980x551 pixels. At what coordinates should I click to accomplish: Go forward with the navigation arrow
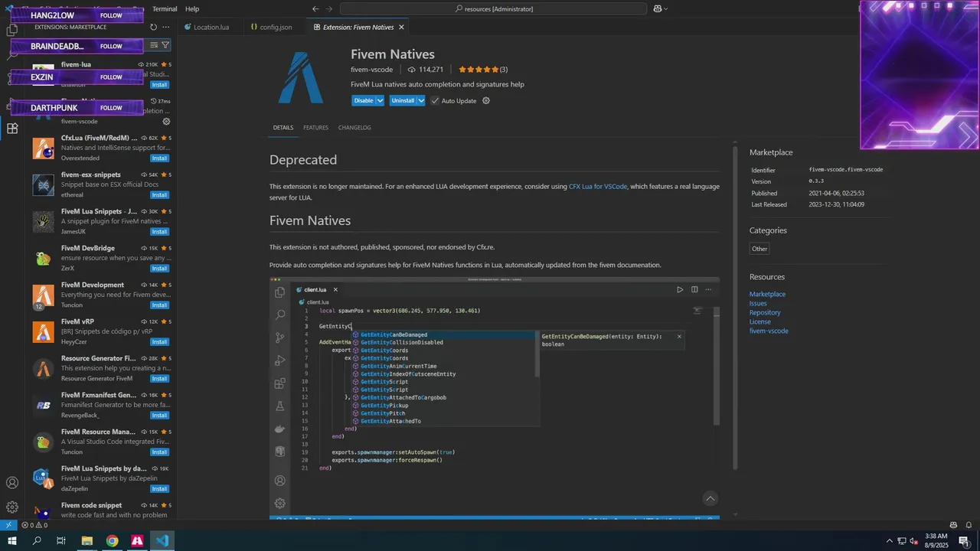click(331, 8)
